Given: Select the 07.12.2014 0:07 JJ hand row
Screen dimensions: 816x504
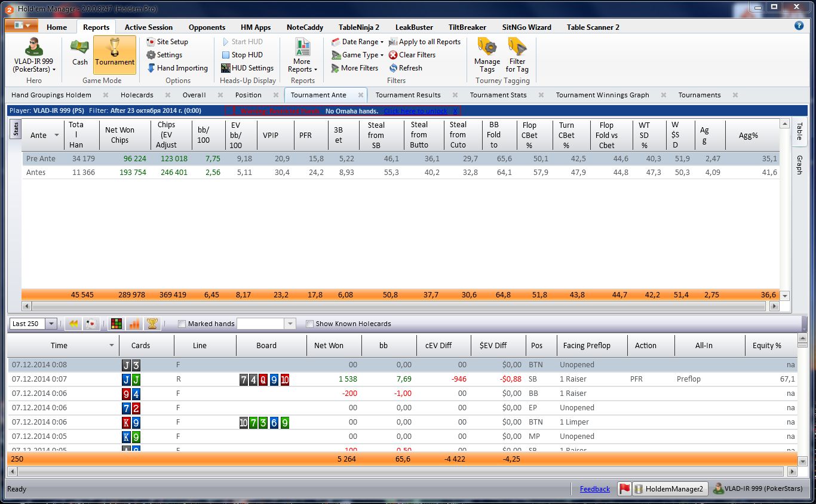Looking at the screenshot, I should tap(403, 379).
